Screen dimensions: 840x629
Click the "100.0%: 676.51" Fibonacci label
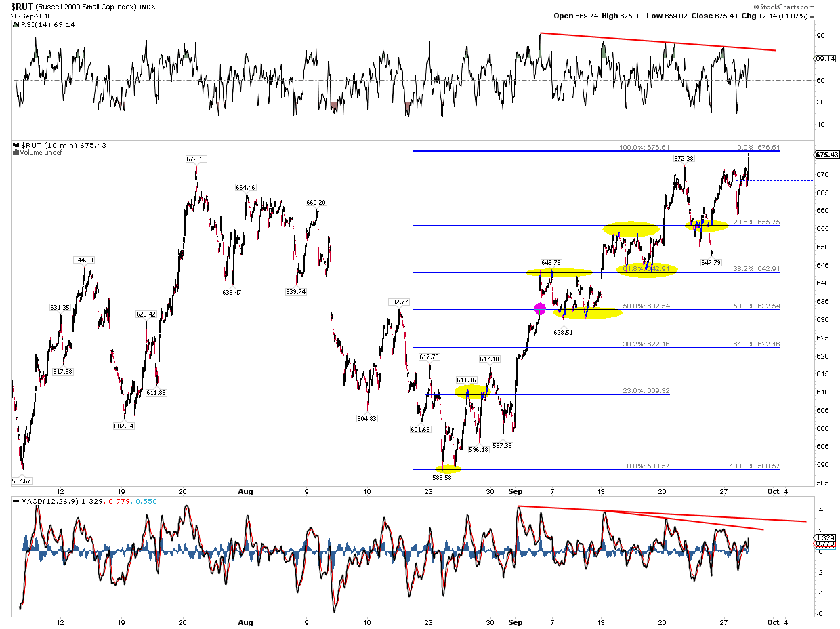click(x=644, y=147)
